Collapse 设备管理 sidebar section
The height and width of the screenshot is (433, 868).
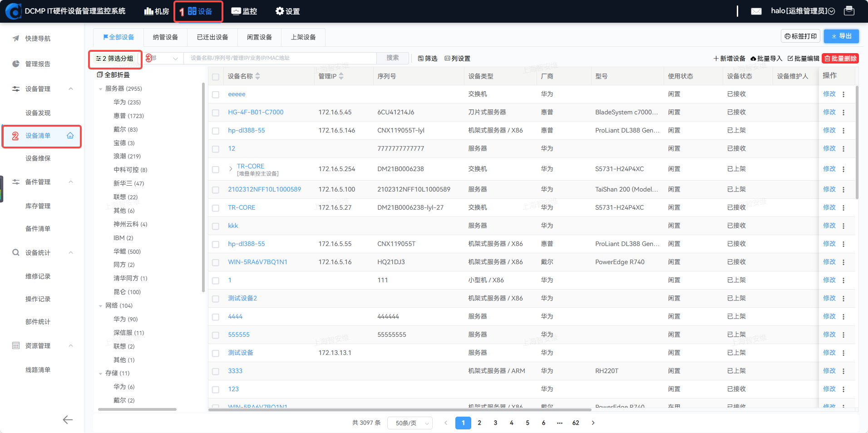pyautogui.click(x=71, y=89)
